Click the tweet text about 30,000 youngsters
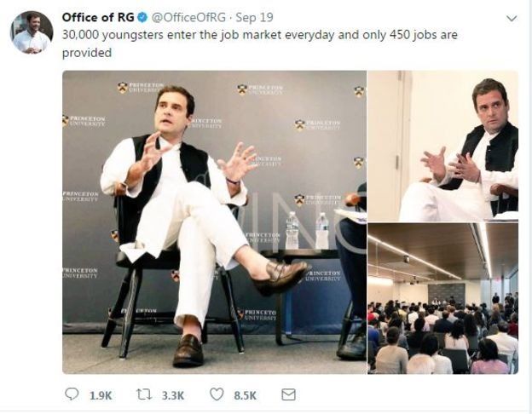The width and height of the screenshot is (532, 414). click(x=256, y=37)
